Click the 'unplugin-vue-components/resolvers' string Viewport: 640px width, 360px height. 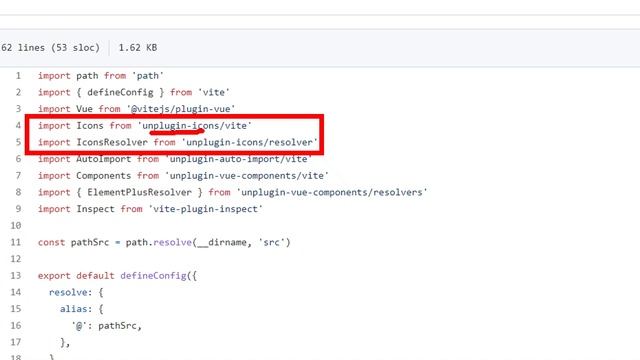pyautogui.click(x=331, y=192)
